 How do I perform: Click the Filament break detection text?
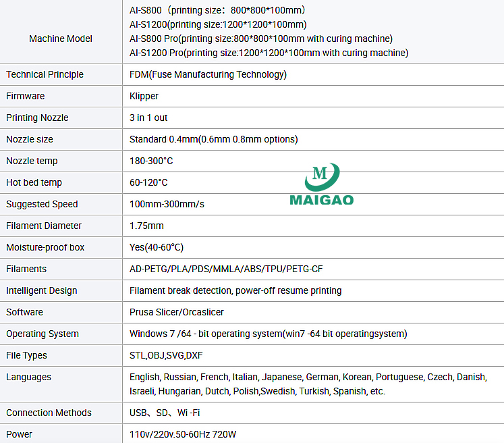click(235, 290)
